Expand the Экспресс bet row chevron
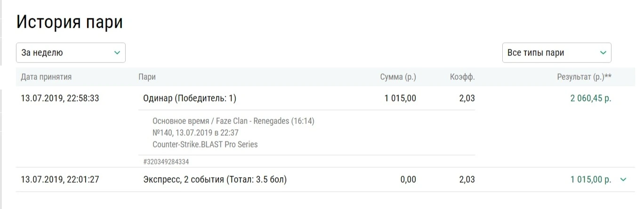The image size is (644, 209). pyautogui.click(x=623, y=179)
